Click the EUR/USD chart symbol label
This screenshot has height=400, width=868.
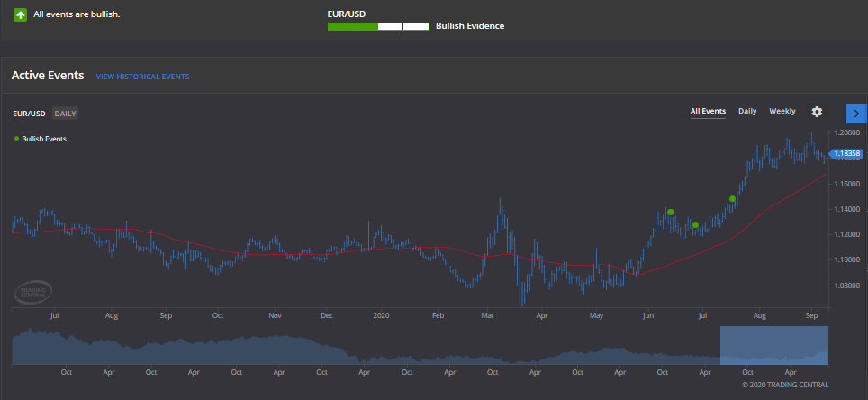[30, 114]
